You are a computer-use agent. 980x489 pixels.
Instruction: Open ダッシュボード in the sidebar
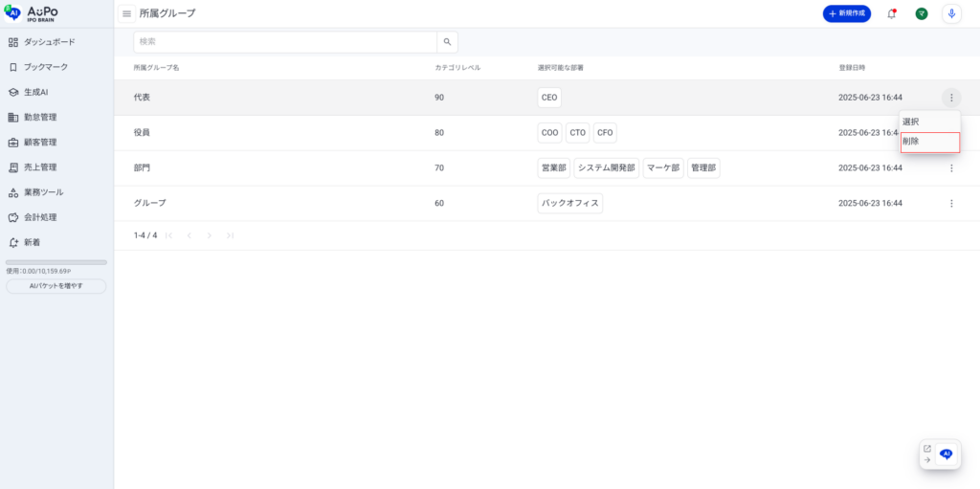(x=49, y=42)
